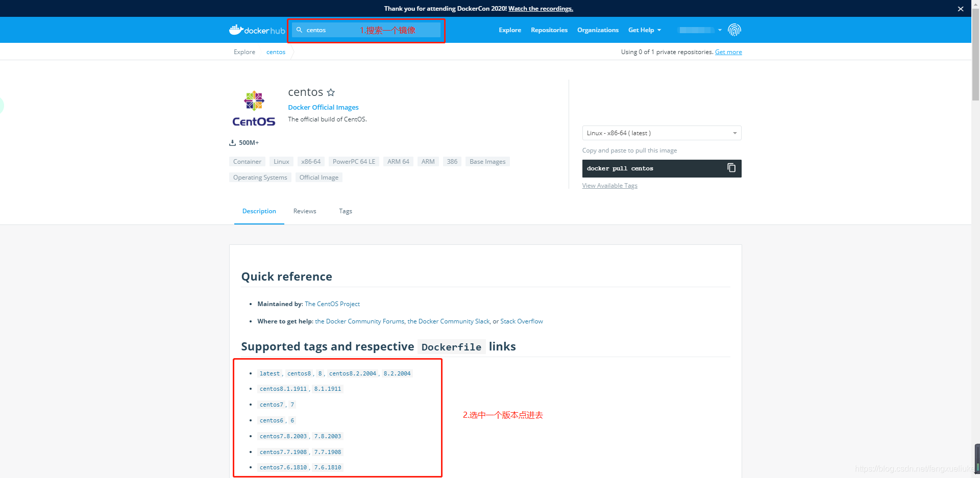Select the ARM 64 tag
The width and height of the screenshot is (980, 478).
(x=398, y=162)
